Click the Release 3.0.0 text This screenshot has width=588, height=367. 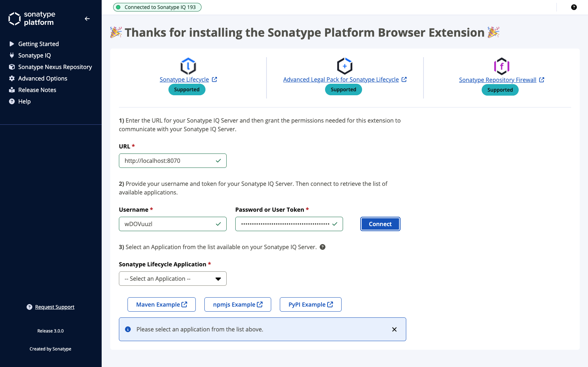[50, 331]
